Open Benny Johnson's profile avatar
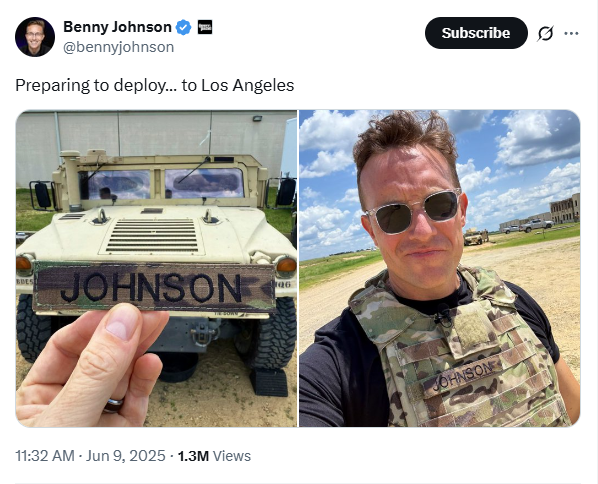The height and width of the screenshot is (484, 598). point(35,37)
